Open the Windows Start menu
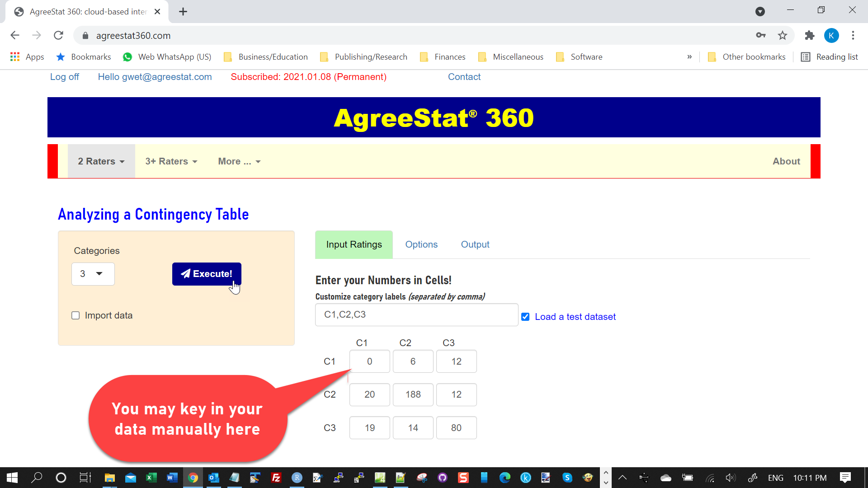 [12, 478]
